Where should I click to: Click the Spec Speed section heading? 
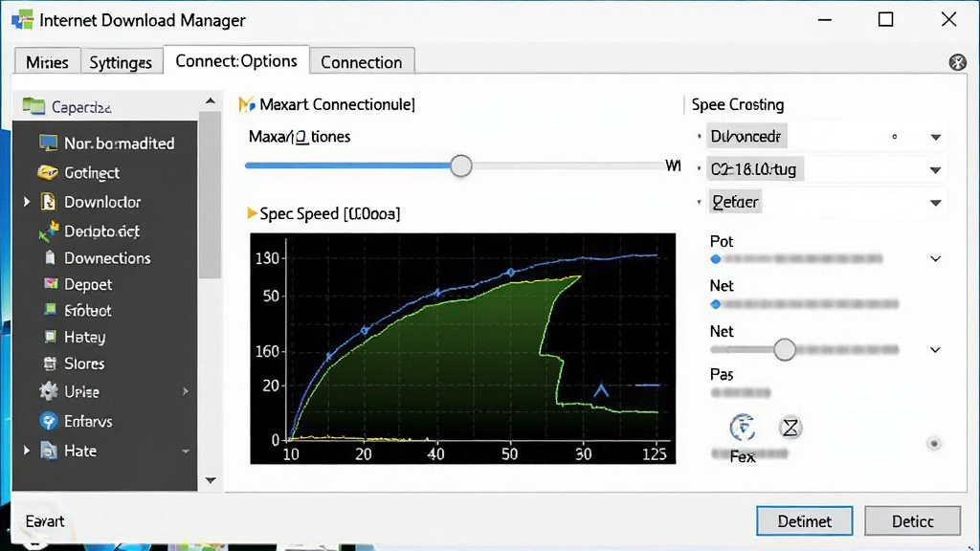[323, 213]
